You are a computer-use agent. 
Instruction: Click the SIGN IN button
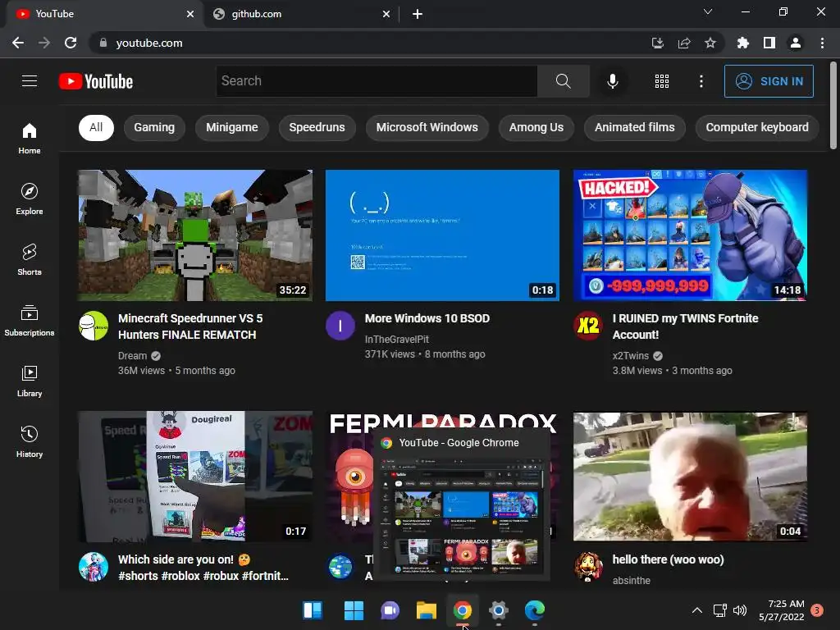point(769,81)
